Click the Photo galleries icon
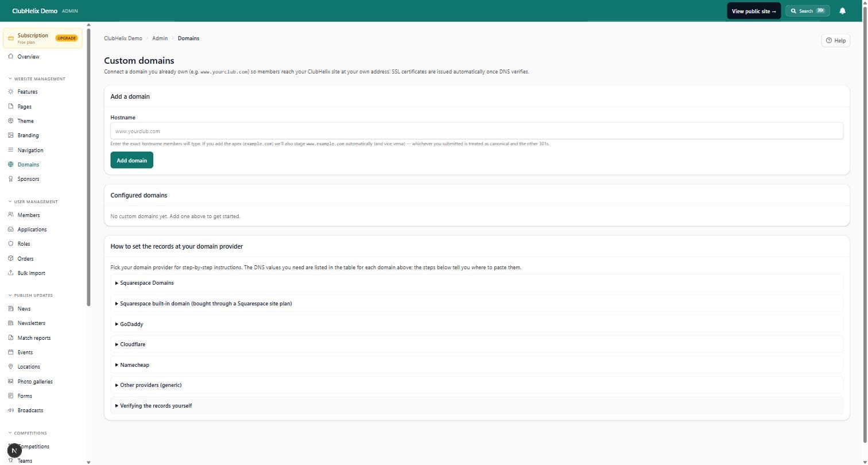The width and height of the screenshot is (868, 465). pyautogui.click(x=11, y=381)
